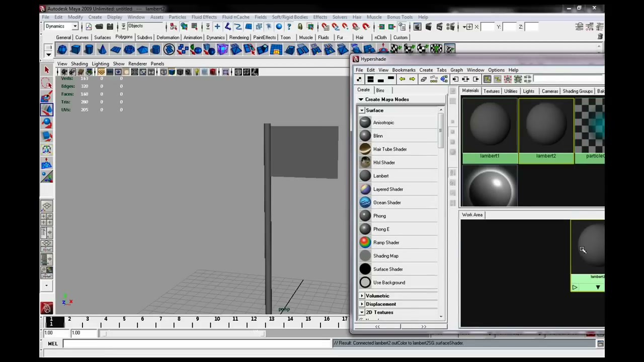
Task: Clear the Hypershade graph with eraser icon
Action: tap(424, 79)
